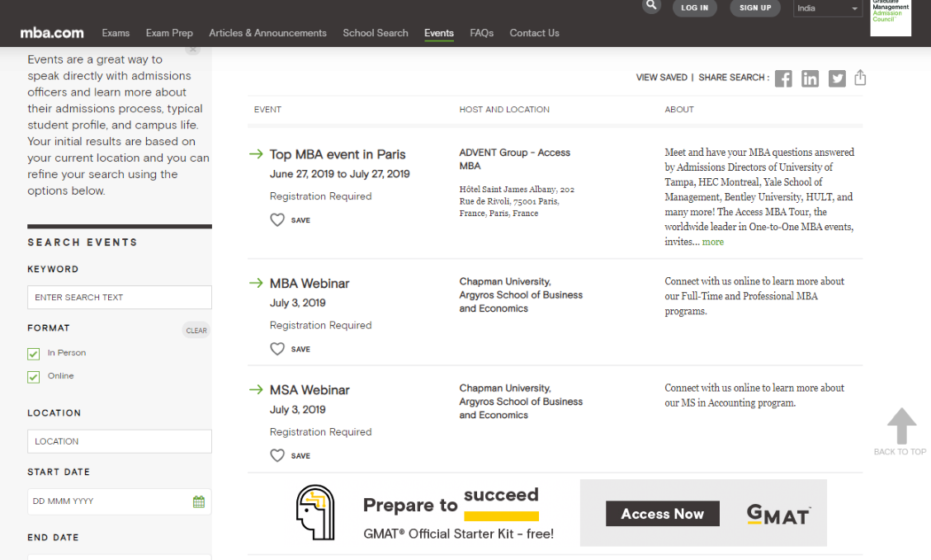Select the Events navigation item
Image resolution: width=931 pixels, height=560 pixels.
tap(439, 33)
